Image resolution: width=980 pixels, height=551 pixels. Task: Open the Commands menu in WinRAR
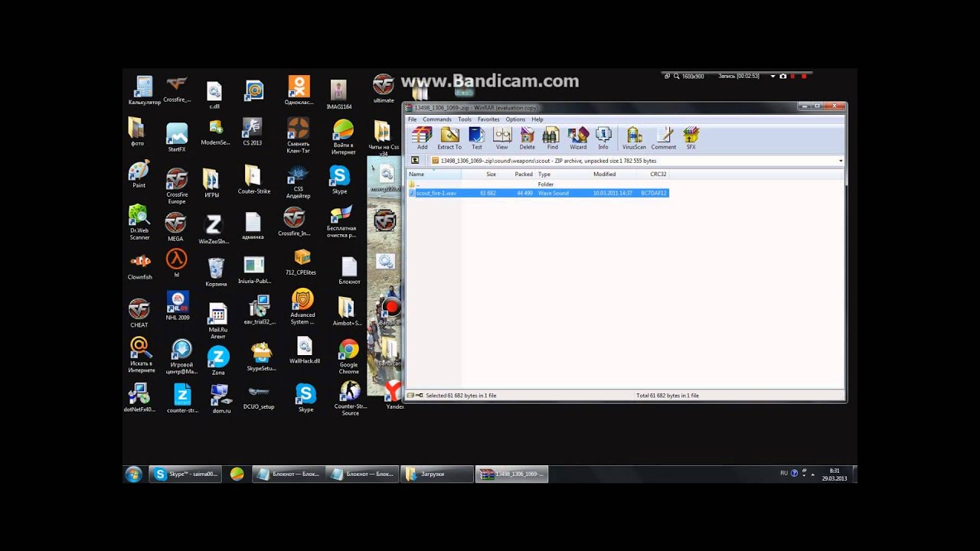(437, 119)
